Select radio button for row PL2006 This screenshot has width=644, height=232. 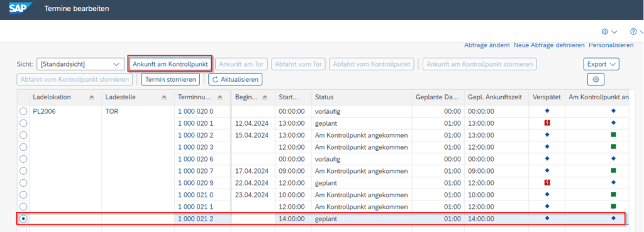point(23,111)
